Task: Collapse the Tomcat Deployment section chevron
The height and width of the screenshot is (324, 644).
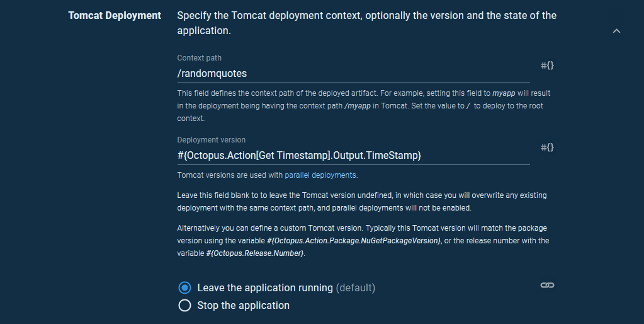Action: tap(616, 31)
